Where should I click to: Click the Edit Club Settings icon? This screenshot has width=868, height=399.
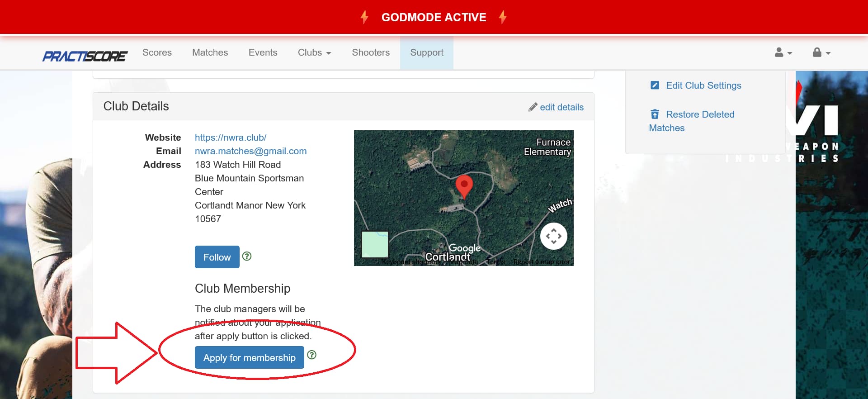[x=655, y=85]
